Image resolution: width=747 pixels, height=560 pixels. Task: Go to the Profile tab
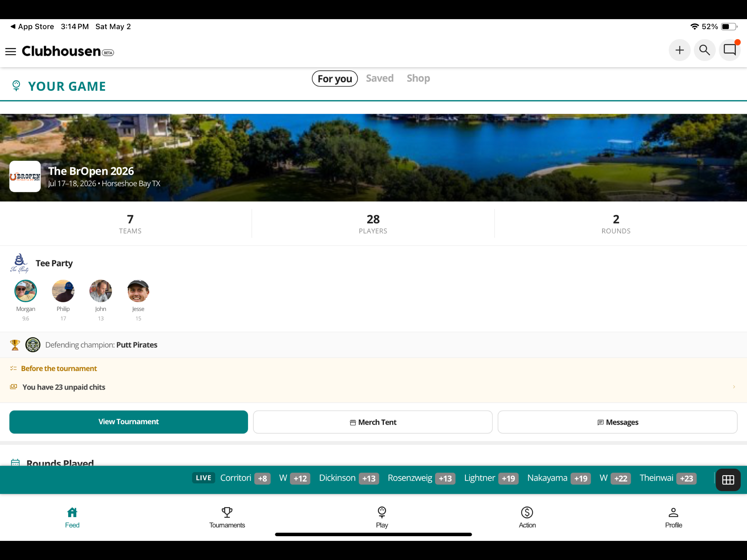point(673,517)
